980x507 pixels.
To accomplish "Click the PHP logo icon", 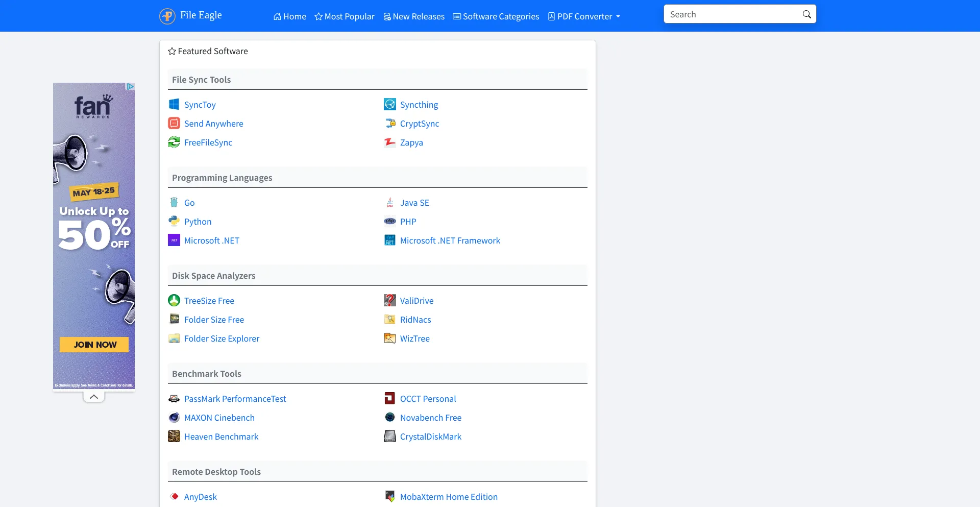I will click(390, 221).
